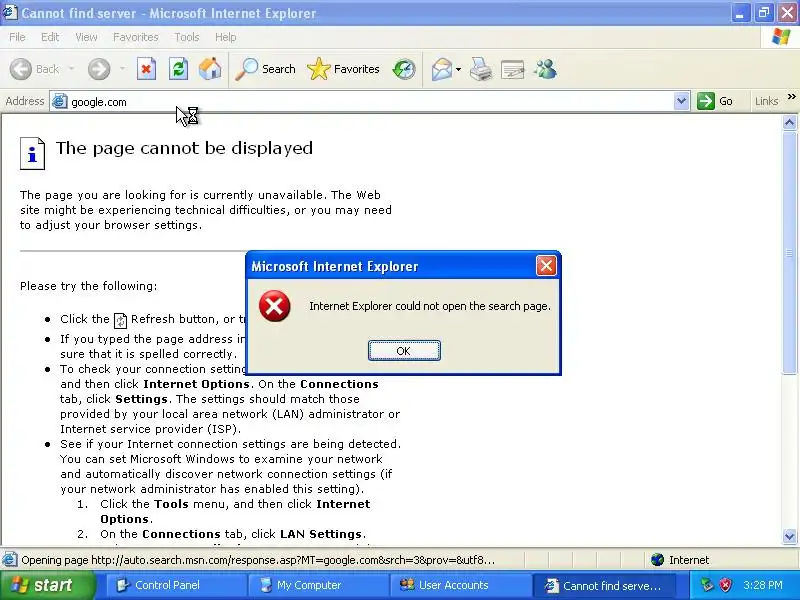Click the Windows flag logo in the toolbar corner

point(781,37)
